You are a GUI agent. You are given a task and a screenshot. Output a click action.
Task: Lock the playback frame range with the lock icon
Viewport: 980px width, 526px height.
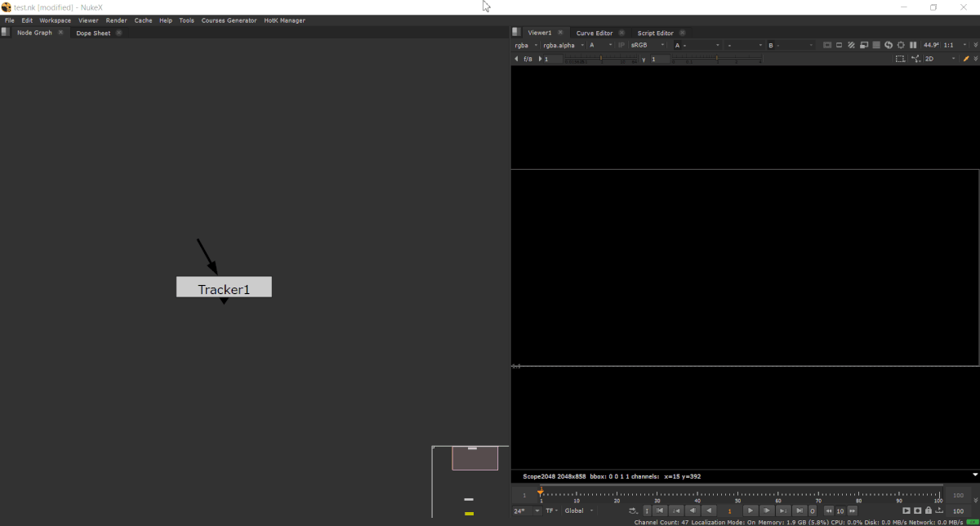(x=929, y=510)
